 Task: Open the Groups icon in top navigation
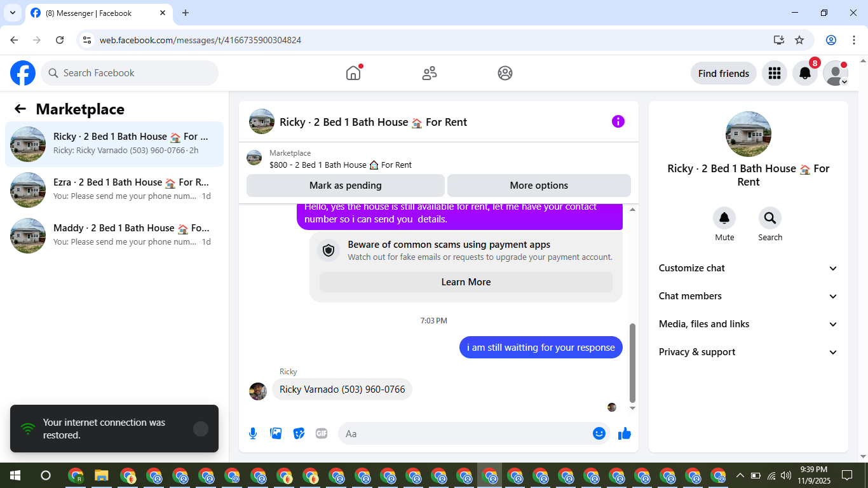505,73
